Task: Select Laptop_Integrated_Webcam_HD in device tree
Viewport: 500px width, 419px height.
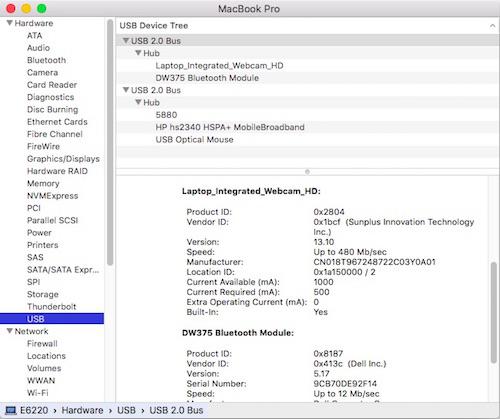Action: pos(219,65)
